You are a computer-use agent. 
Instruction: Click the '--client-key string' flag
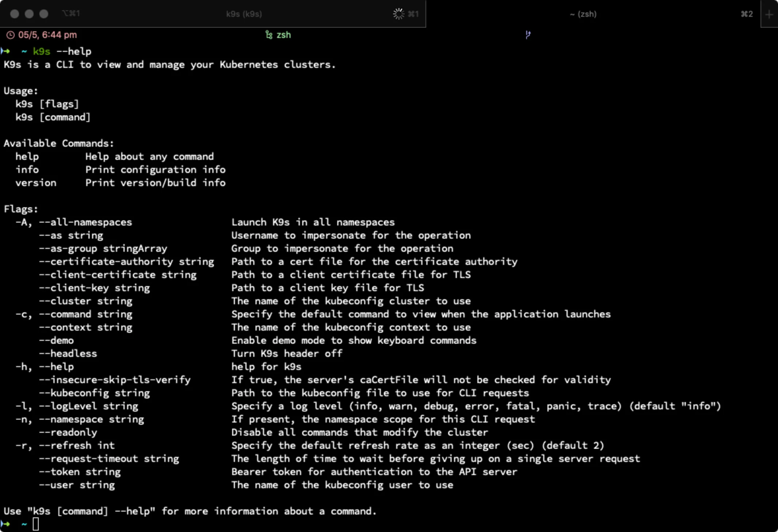[x=94, y=288]
